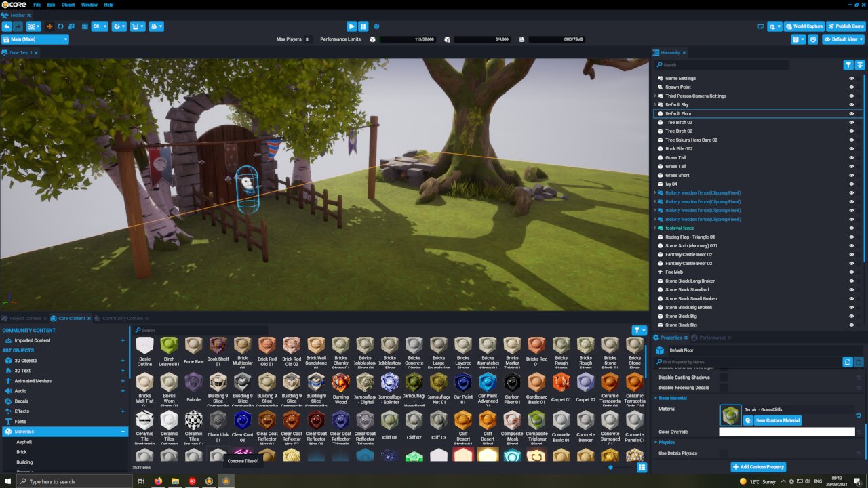Switch to the Project Content tab
The height and width of the screenshot is (488, 868).
pyautogui.click(x=25, y=318)
